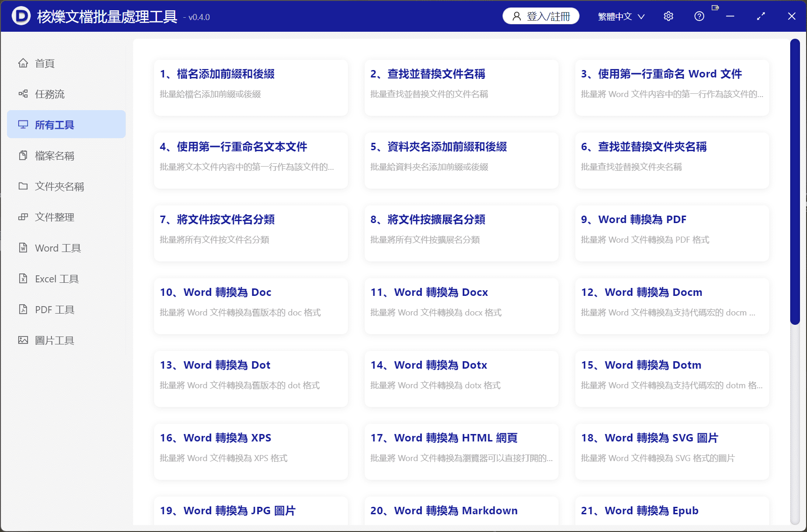The image size is (807, 532).
Task: Open tool 6 查找並替換文件夾名稱
Action: [672, 161]
